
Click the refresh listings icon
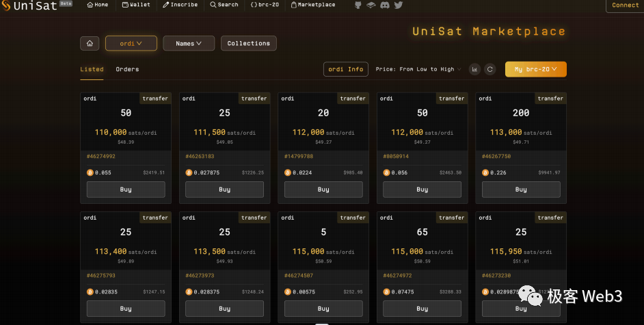489,69
